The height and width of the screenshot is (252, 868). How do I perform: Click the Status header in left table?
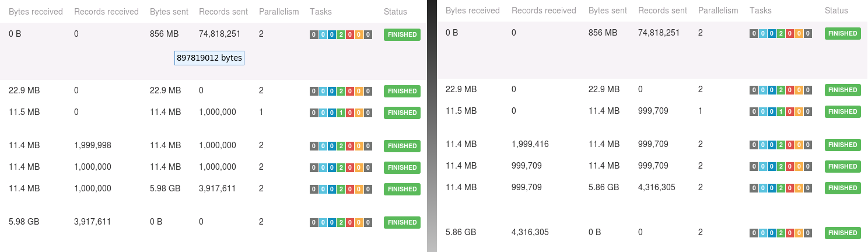(x=395, y=12)
